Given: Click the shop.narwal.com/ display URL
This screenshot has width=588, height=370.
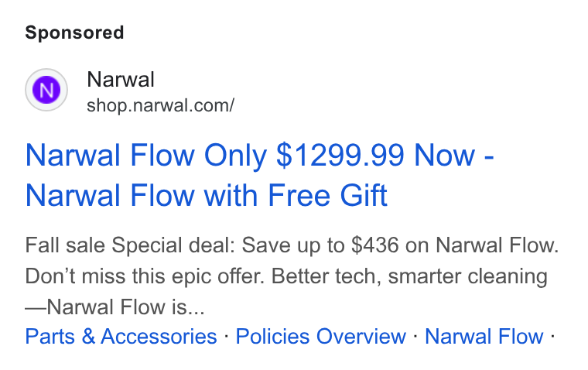Looking at the screenshot, I should [x=160, y=105].
